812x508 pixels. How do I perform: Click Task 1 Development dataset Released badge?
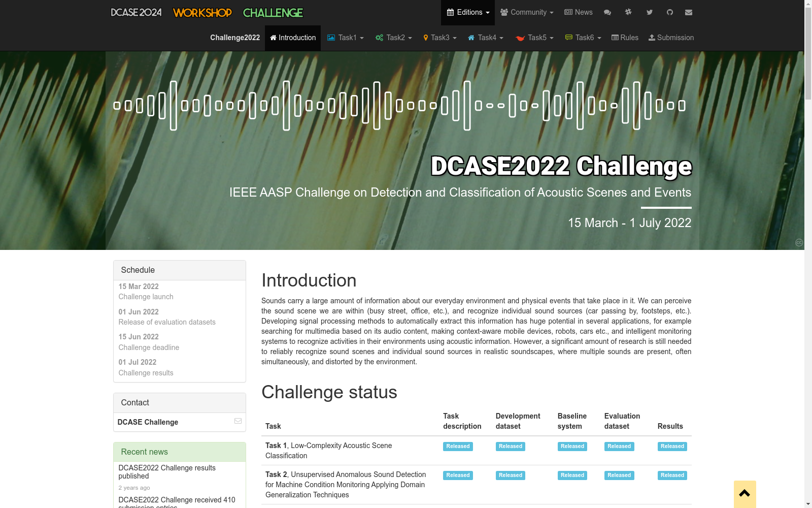pyautogui.click(x=511, y=447)
